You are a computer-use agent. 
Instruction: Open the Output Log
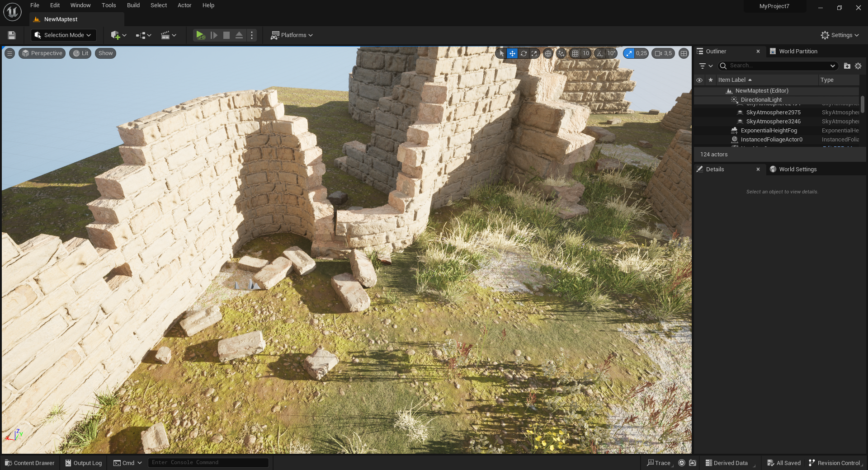84,463
